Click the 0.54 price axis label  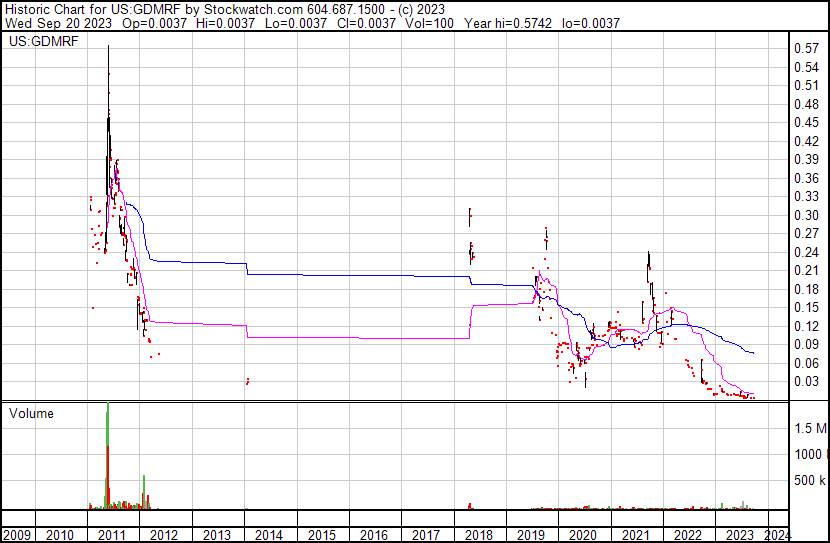click(x=806, y=67)
